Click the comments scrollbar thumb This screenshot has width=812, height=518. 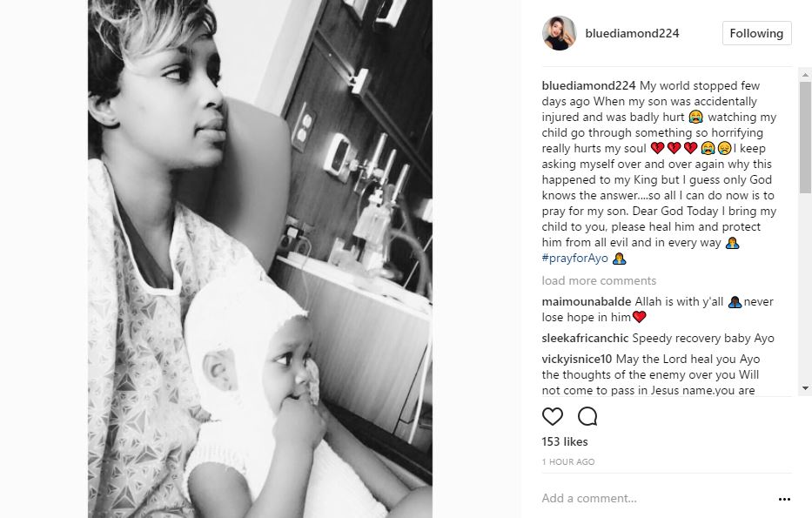[x=805, y=138]
